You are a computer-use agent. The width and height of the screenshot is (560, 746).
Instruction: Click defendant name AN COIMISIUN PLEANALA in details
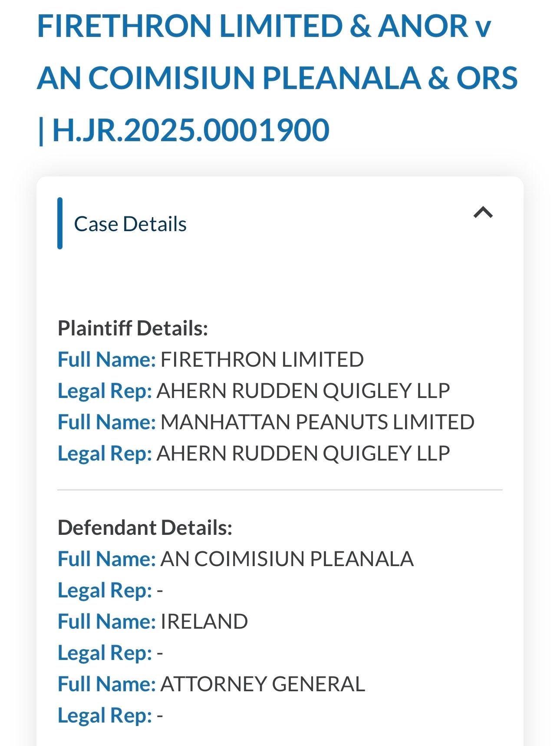287,559
